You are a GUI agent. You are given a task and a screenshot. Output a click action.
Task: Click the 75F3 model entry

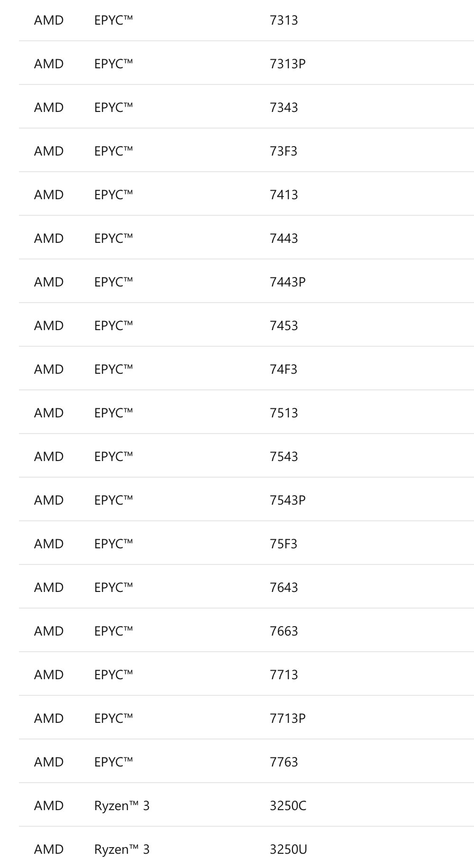[x=283, y=544]
